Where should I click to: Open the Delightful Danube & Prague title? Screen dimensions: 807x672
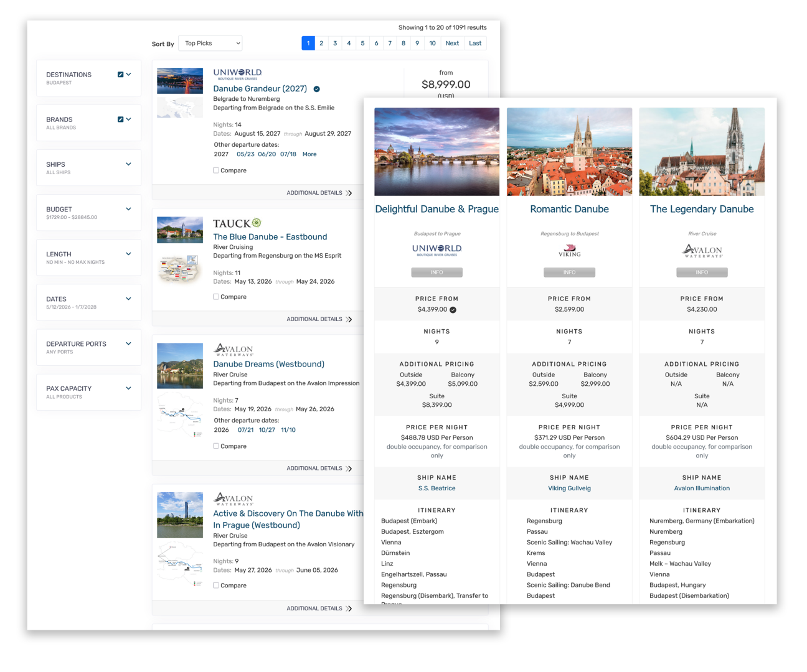pos(437,209)
